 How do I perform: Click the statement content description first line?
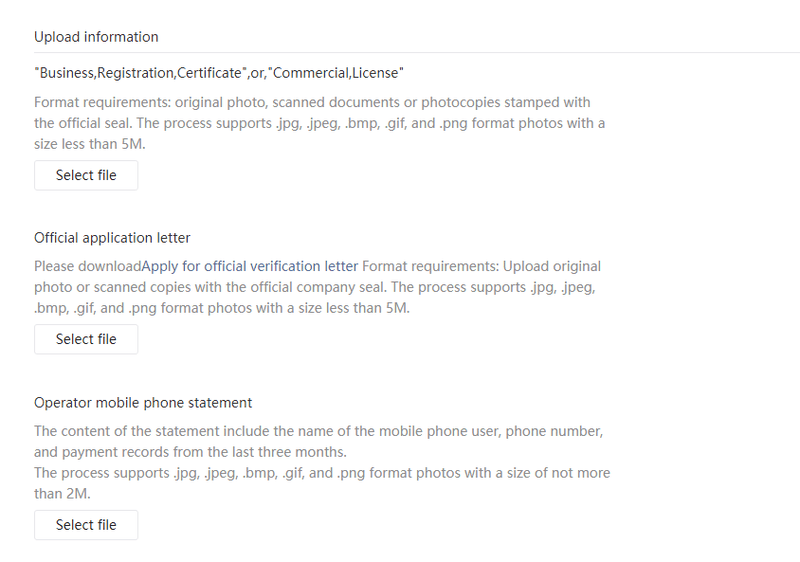coord(318,431)
